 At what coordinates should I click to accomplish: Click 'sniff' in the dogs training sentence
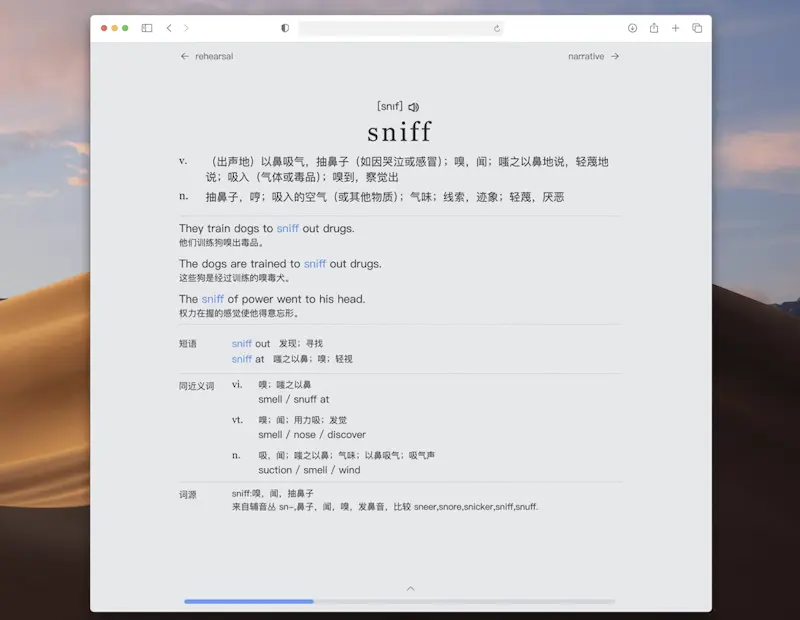tap(315, 263)
